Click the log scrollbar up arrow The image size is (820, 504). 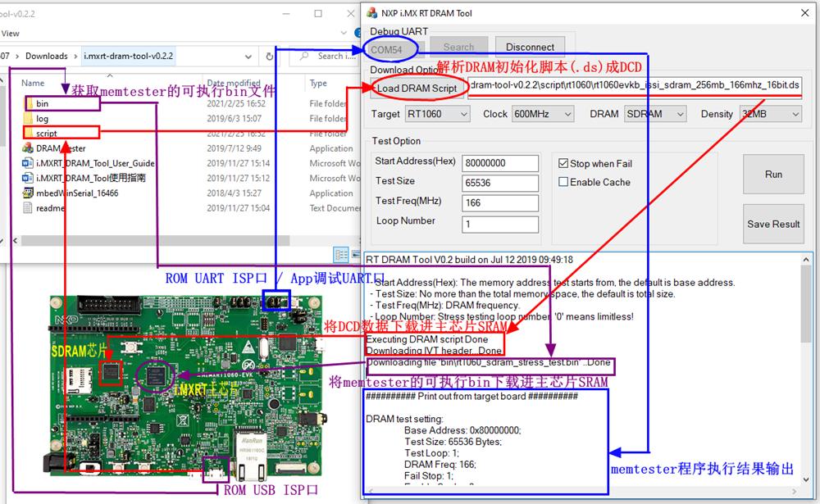[806, 259]
